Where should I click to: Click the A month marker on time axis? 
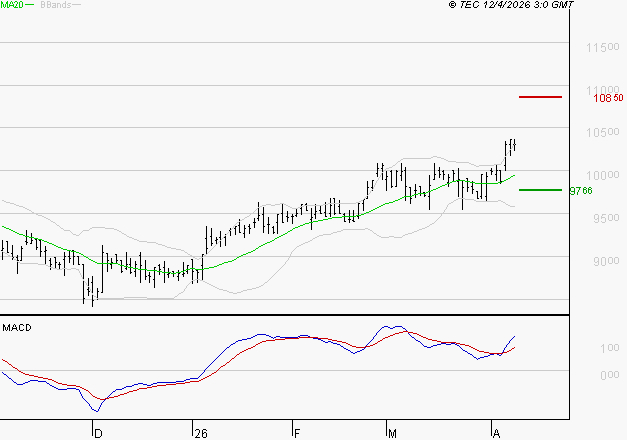[x=495, y=433]
